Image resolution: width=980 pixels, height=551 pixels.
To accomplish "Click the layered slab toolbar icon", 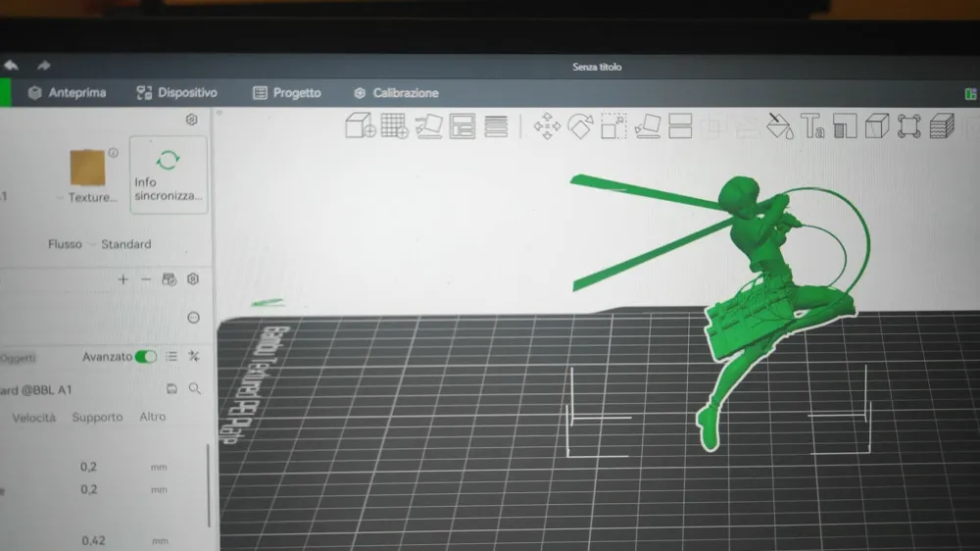I will pos(942,126).
